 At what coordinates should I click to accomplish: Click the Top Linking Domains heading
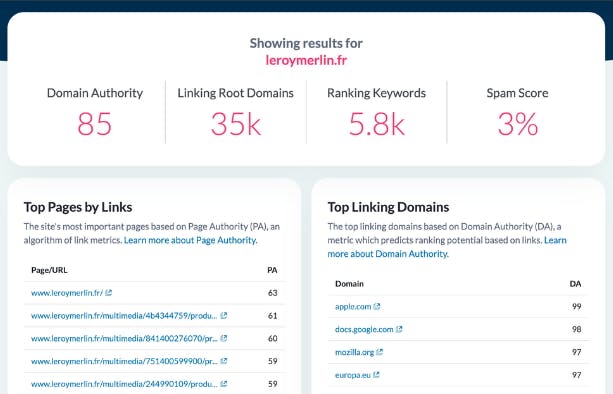point(388,207)
